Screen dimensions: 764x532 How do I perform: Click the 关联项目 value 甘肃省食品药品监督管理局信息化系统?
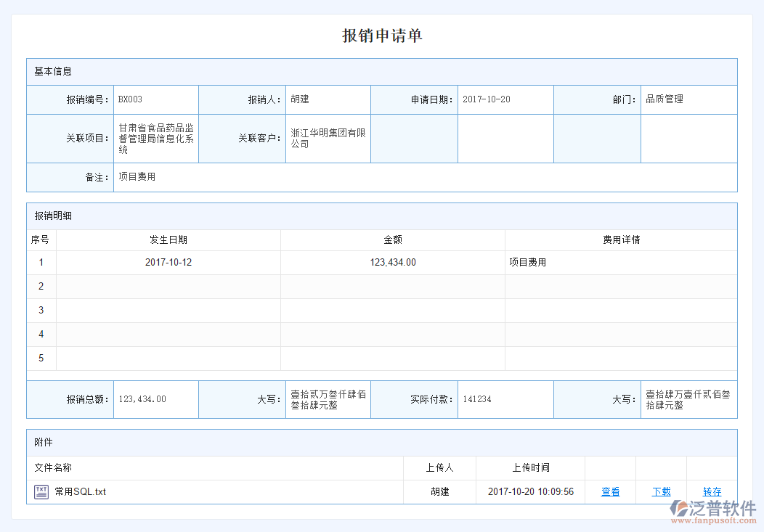[x=155, y=138]
